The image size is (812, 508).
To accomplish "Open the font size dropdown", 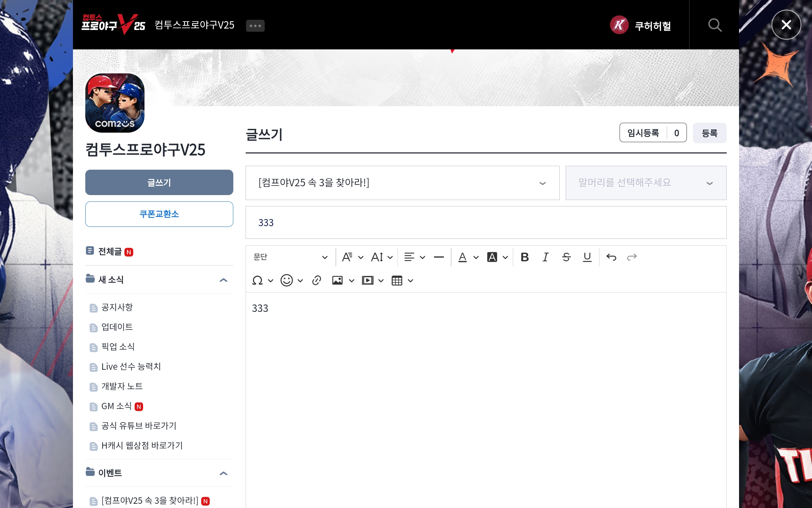I will point(382,257).
